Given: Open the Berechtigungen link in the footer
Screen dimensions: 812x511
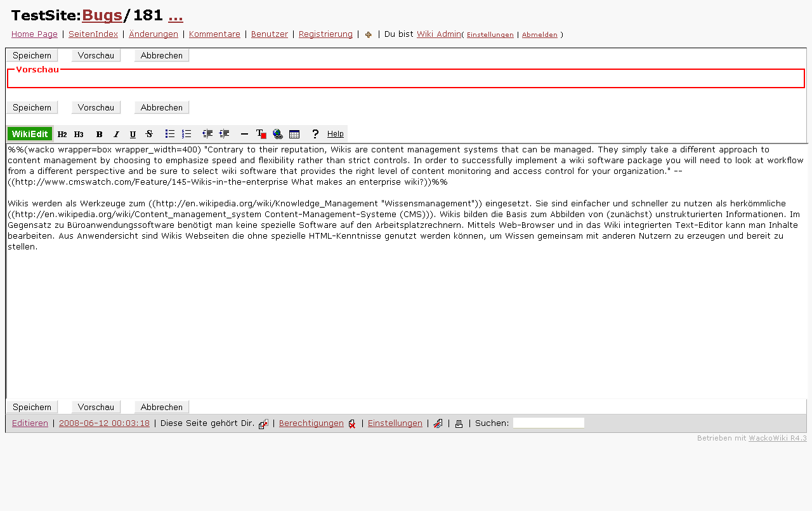Looking at the screenshot, I should (x=311, y=423).
